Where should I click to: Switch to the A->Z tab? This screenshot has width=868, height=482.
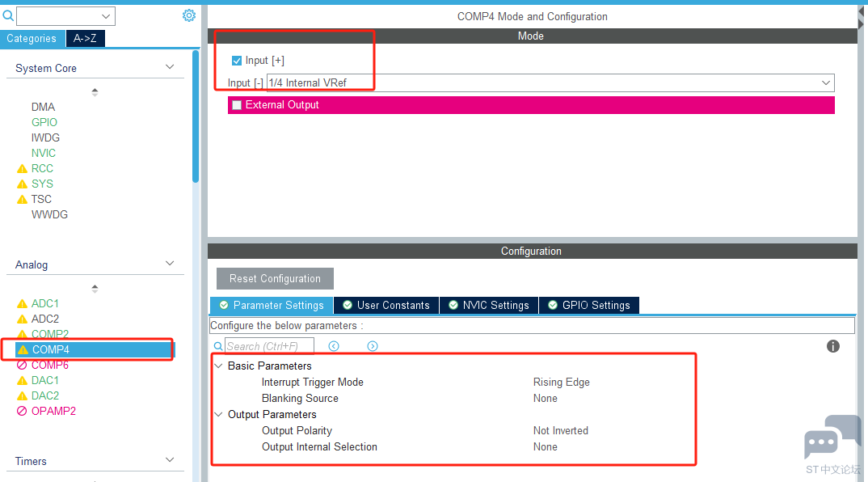pos(85,38)
